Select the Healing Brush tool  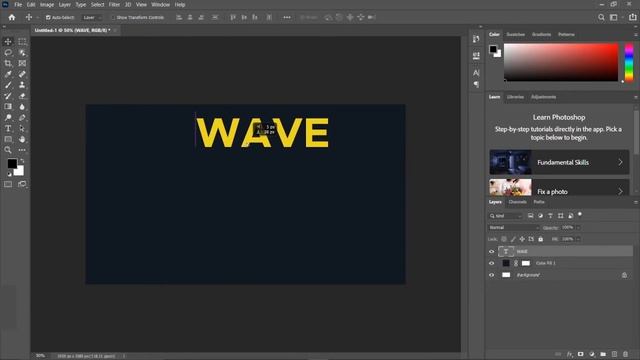pyautogui.click(x=22, y=74)
